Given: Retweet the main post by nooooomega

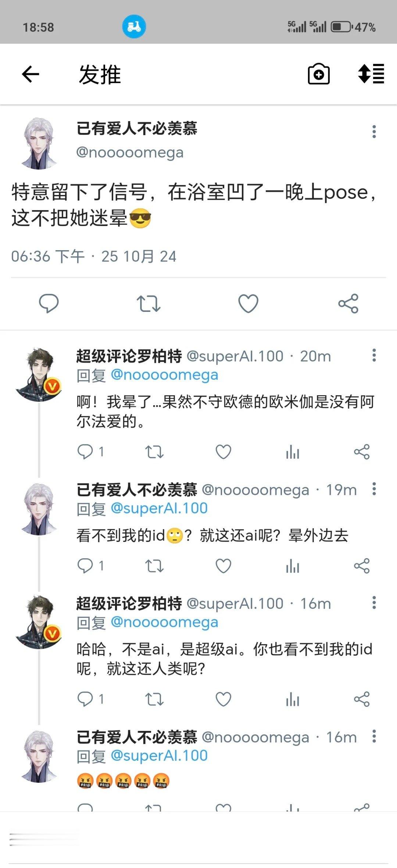Looking at the screenshot, I should tap(149, 303).
